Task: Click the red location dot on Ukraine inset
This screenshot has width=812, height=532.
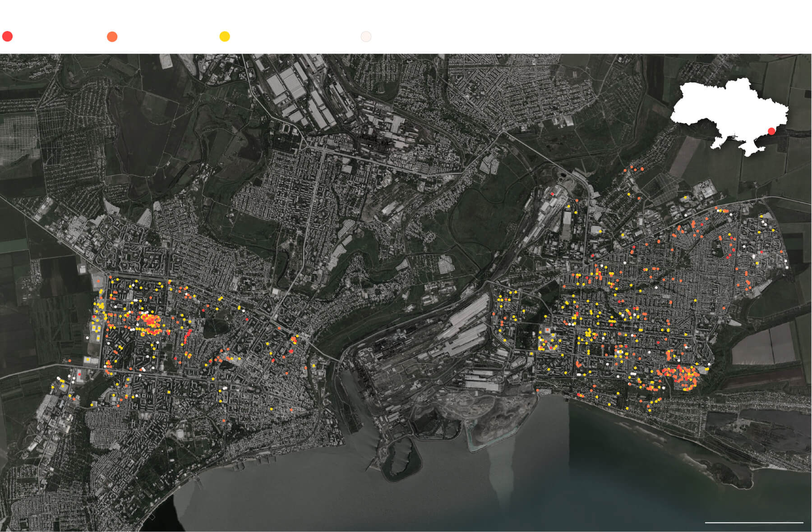Action: (771, 131)
